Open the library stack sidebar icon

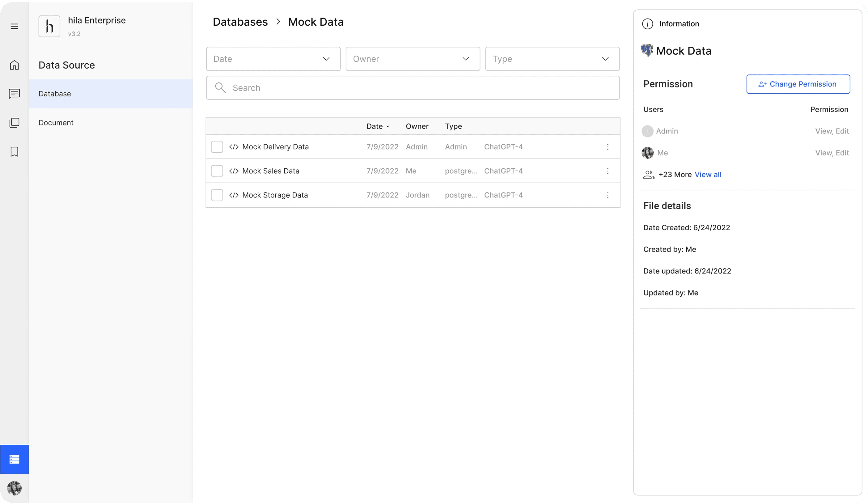pyautogui.click(x=14, y=123)
